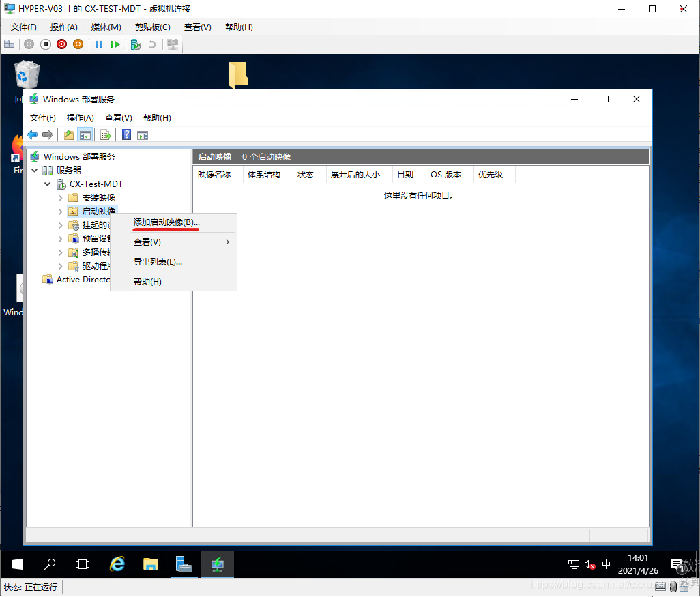Click the blue Help question mark icon
Screen dimensions: 700x597
click(x=127, y=135)
